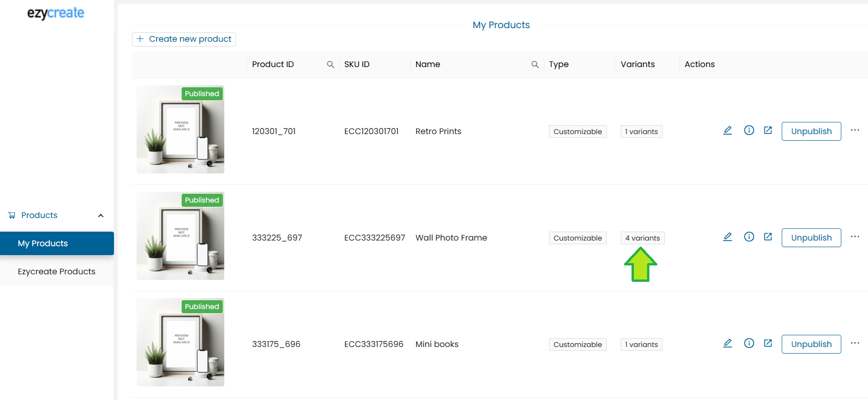This screenshot has height=400, width=868.
Task: Click the 4 variants tag
Action: [642, 238]
